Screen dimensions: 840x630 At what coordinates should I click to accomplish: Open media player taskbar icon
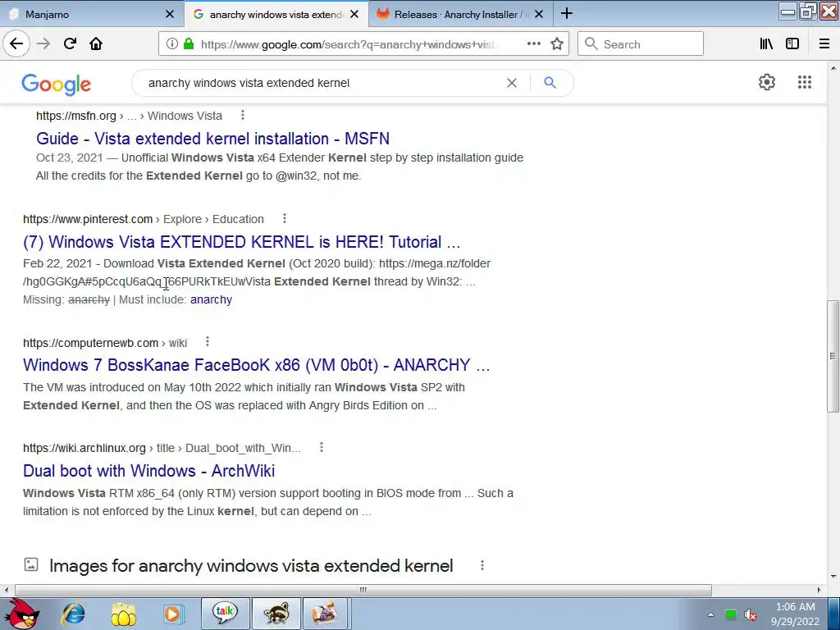tap(173, 614)
